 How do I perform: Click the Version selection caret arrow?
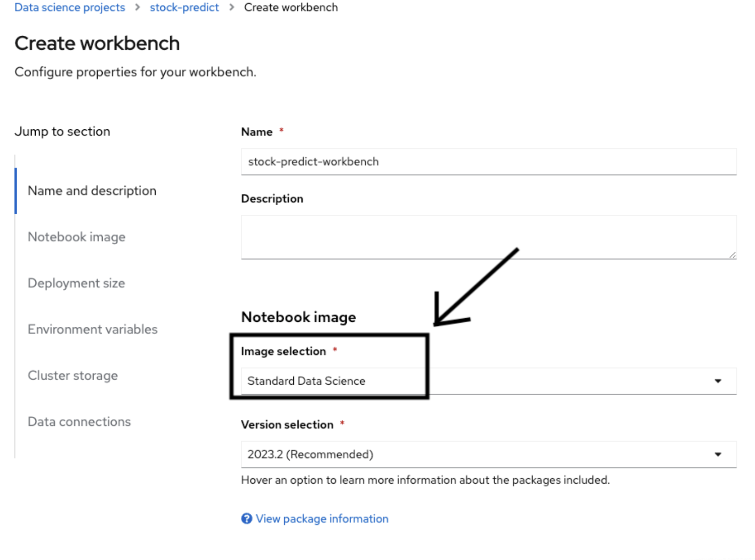coord(718,454)
